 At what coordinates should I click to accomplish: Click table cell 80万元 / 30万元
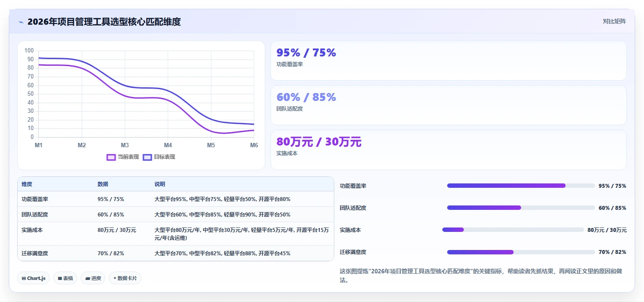(117, 230)
